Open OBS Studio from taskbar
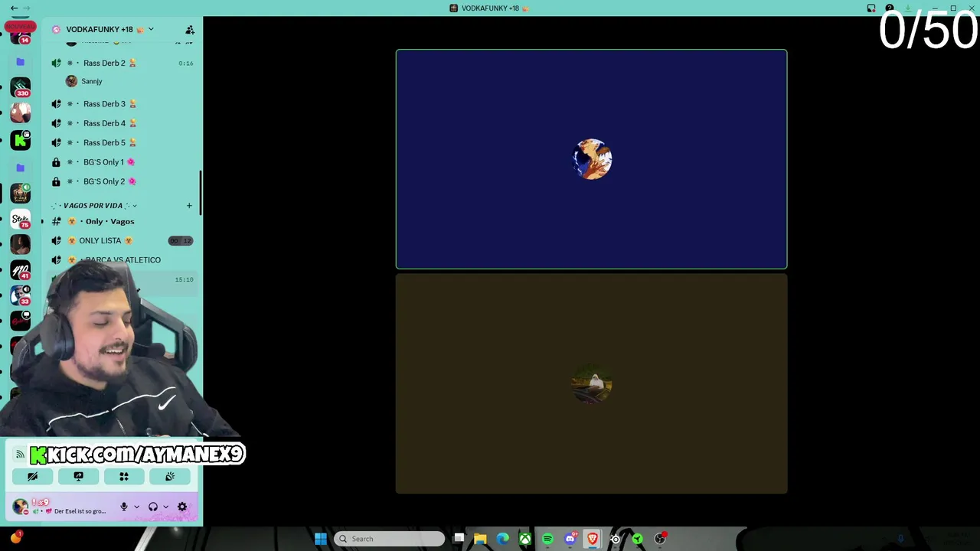980x551 pixels. click(x=660, y=539)
